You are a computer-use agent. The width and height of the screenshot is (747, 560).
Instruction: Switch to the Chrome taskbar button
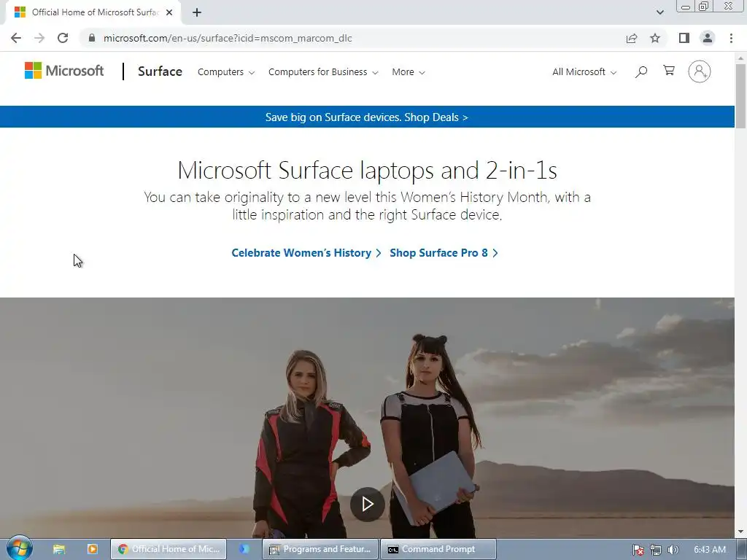pos(169,549)
